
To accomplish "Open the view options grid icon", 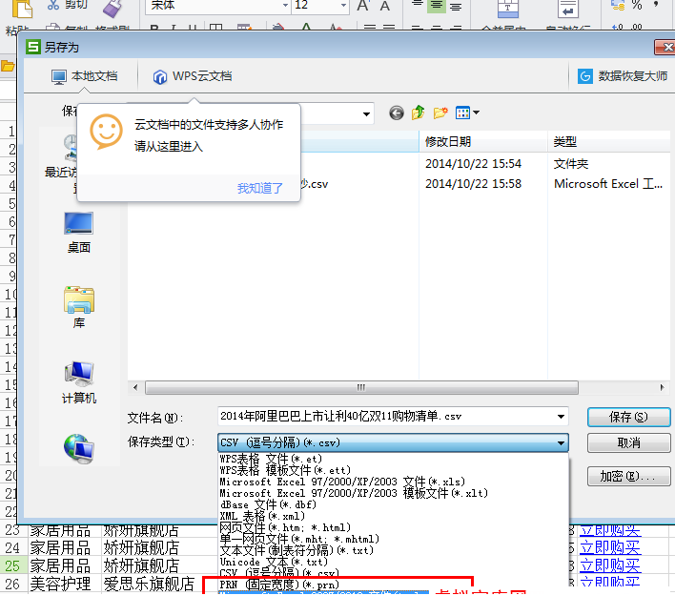I will [x=465, y=113].
